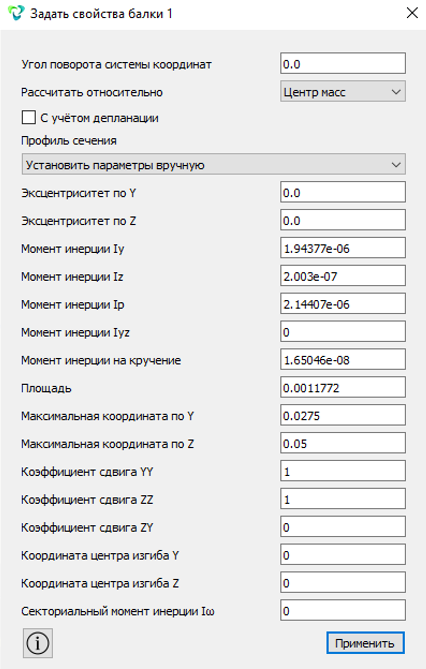Expand the 'Установить параметры вручную' profile dropdown
The width and height of the screenshot is (426, 669).
(213, 164)
